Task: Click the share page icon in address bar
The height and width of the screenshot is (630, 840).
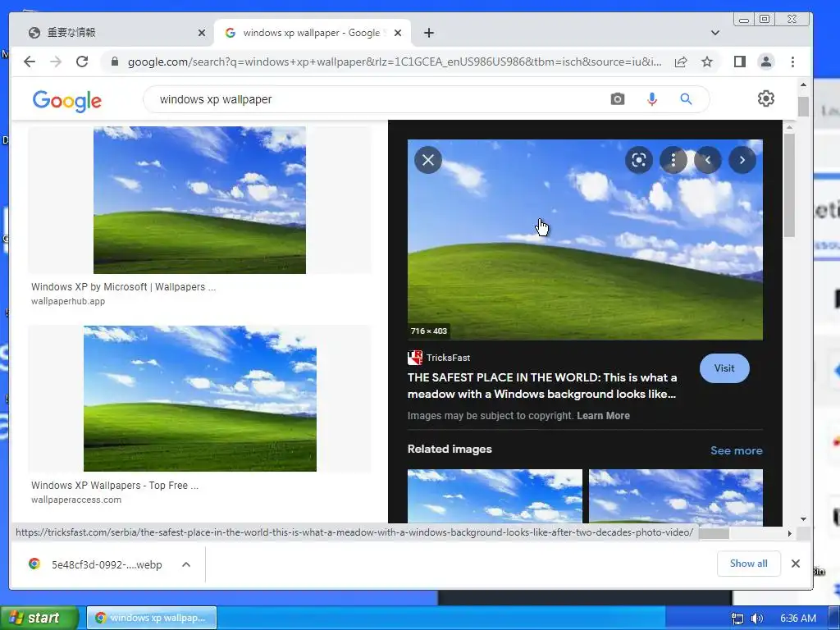Action: tap(681, 62)
